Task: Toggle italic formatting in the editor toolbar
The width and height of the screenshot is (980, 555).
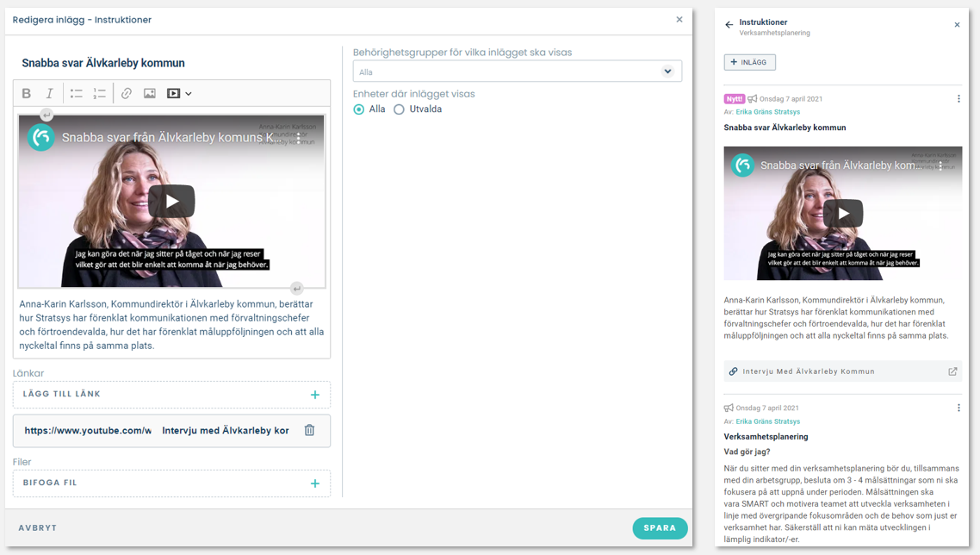Action: [x=49, y=93]
